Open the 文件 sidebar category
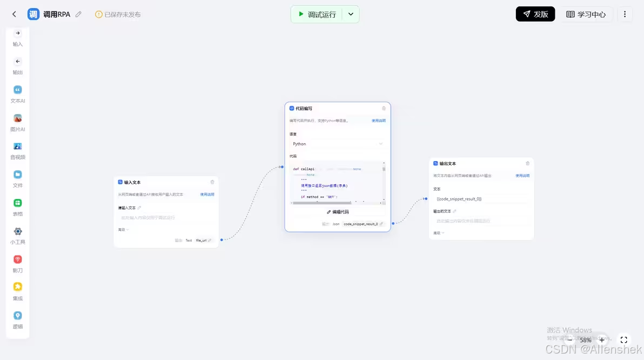The image size is (644, 360). tap(18, 179)
